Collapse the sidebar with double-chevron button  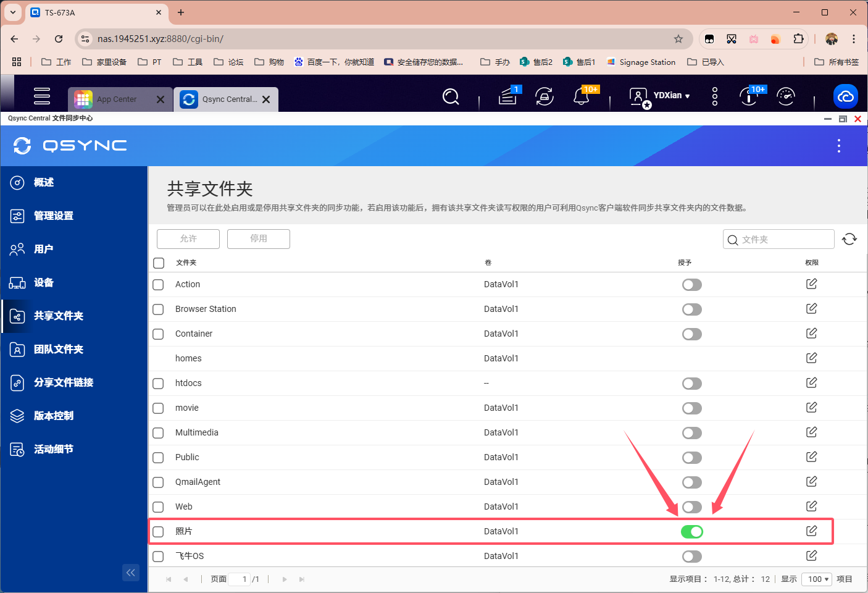pos(131,573)
